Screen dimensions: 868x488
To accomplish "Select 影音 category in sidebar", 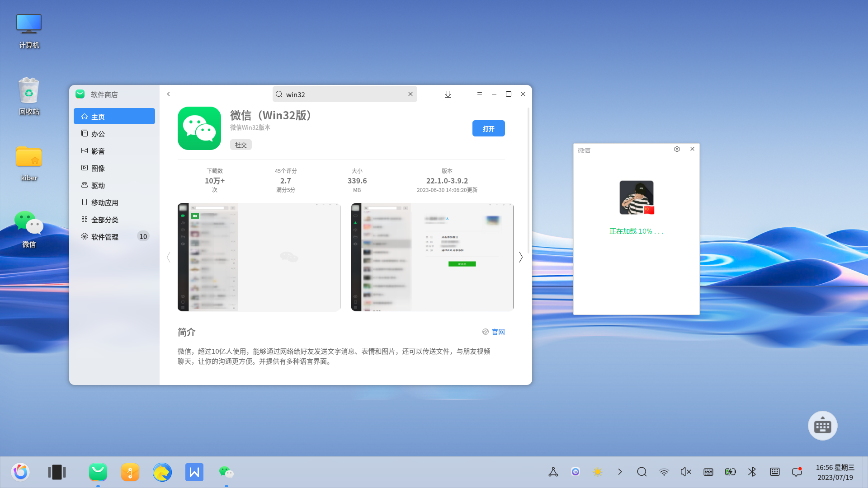I will 114,150.
